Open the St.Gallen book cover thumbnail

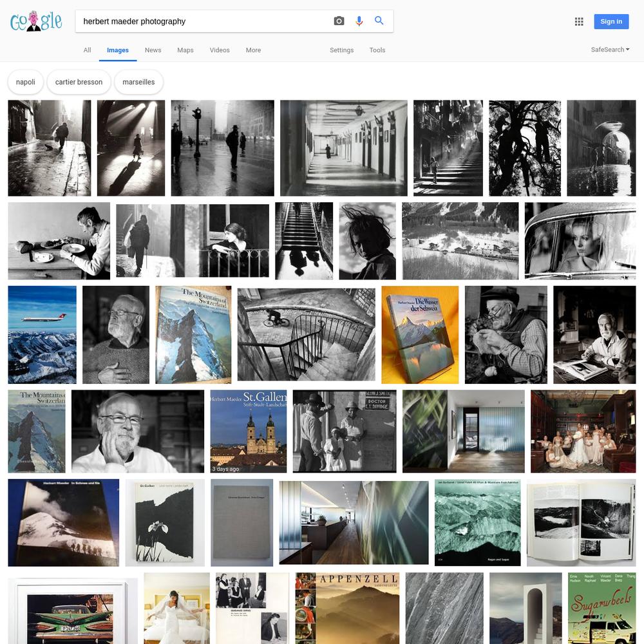coord(249,431)
